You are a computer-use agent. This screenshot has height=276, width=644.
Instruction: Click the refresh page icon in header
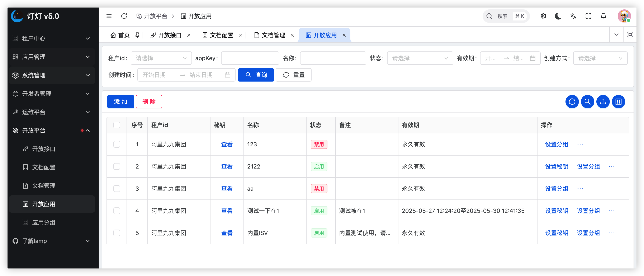tap(124, 16)
